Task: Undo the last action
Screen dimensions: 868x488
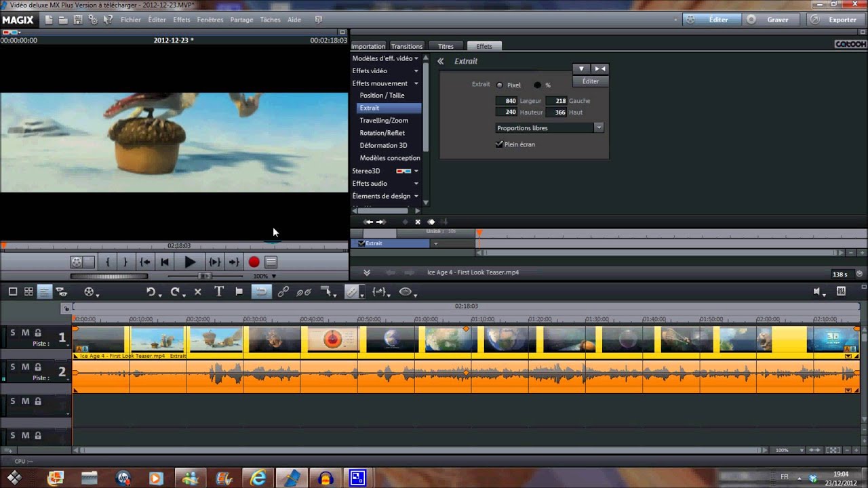Action: [x=151, y=291]
